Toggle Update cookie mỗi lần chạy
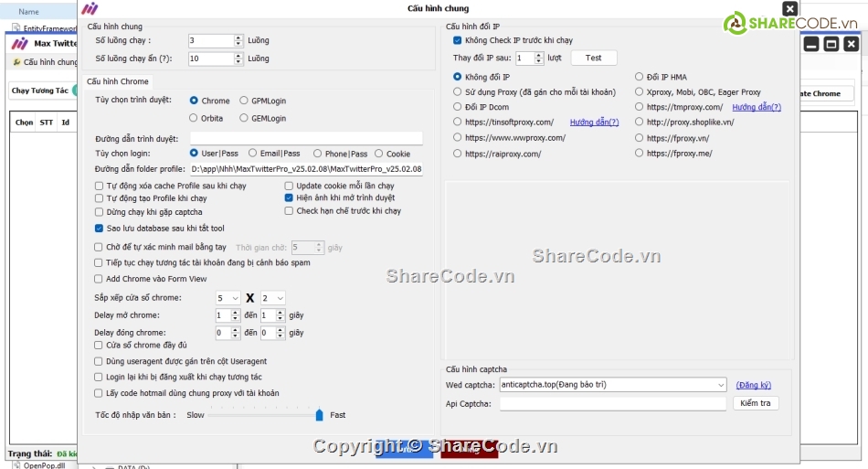The image size is (868, 469). 289,186
